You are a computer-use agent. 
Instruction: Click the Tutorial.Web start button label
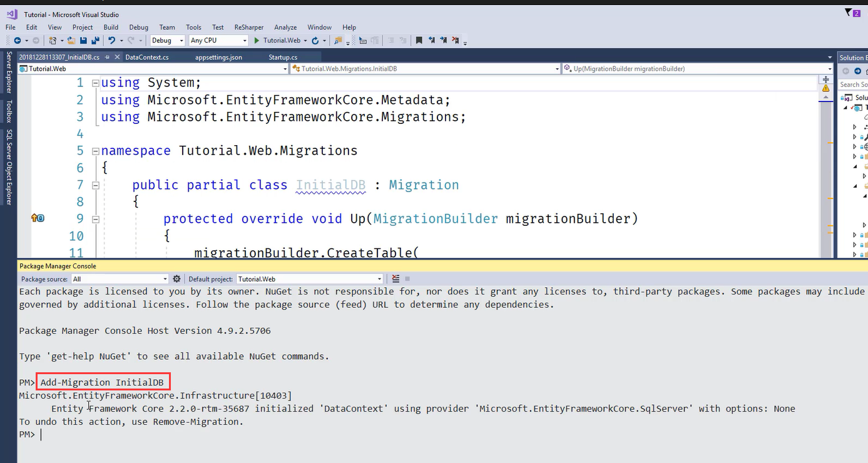282,40
